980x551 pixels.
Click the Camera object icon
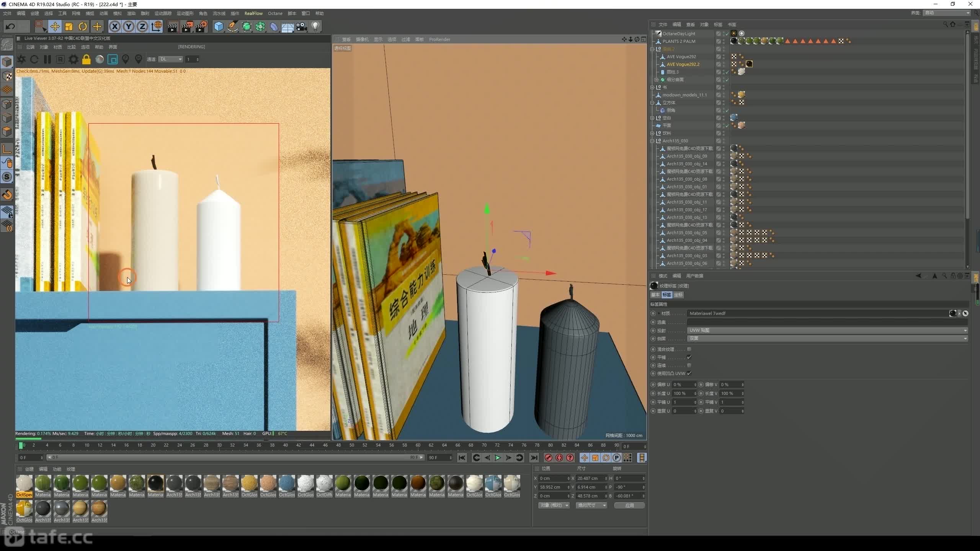click(x=302, y=26)
